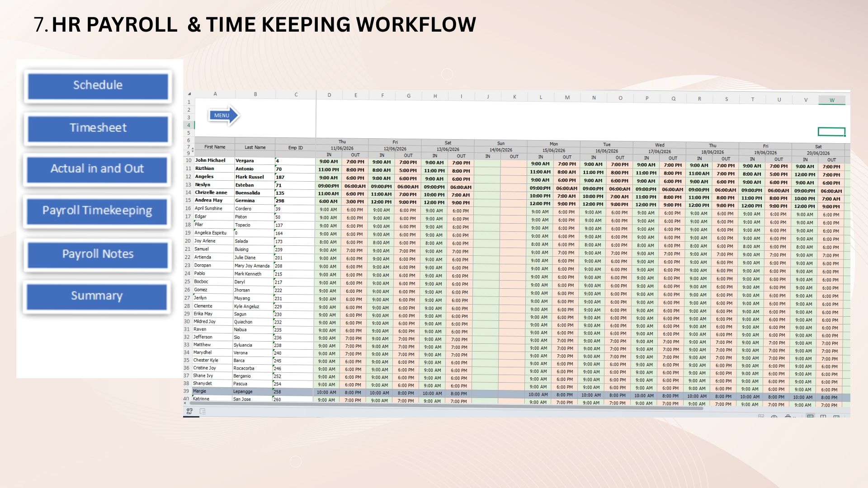
Task: Select column J header
Action: point(488,96)
